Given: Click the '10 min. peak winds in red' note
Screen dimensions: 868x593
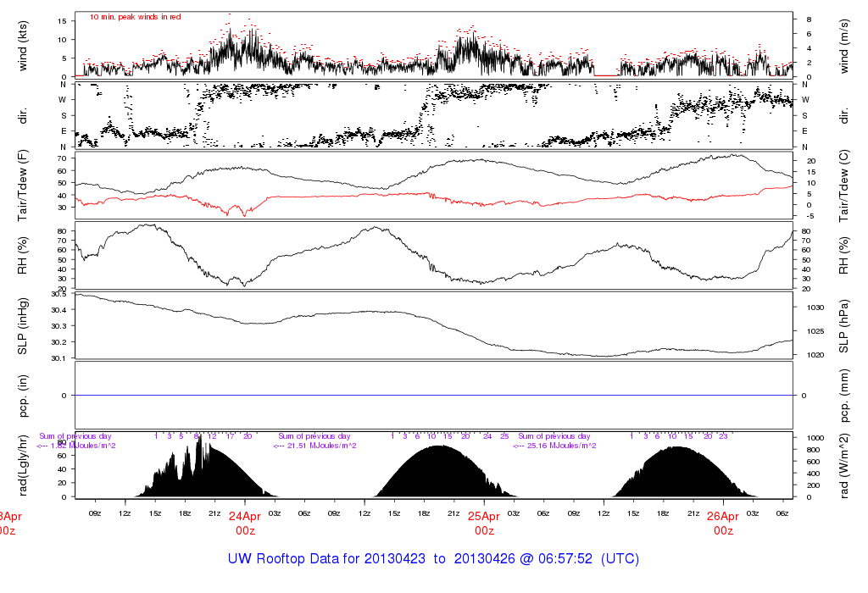Looking at the screenshot, I should (x=135, y=17).
